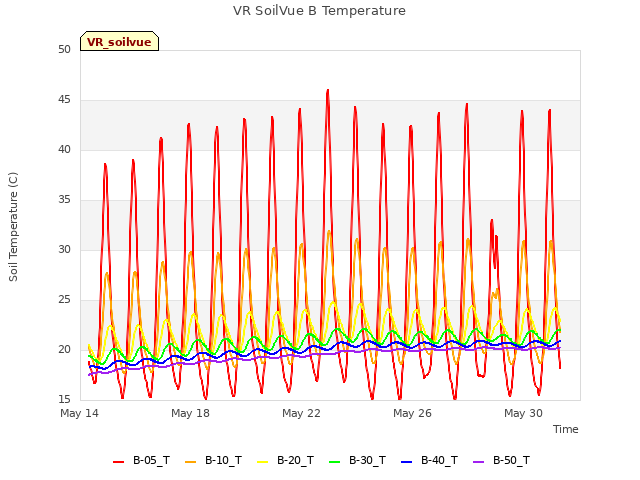Click the 15 y-axis tick label

pos(64,399)
